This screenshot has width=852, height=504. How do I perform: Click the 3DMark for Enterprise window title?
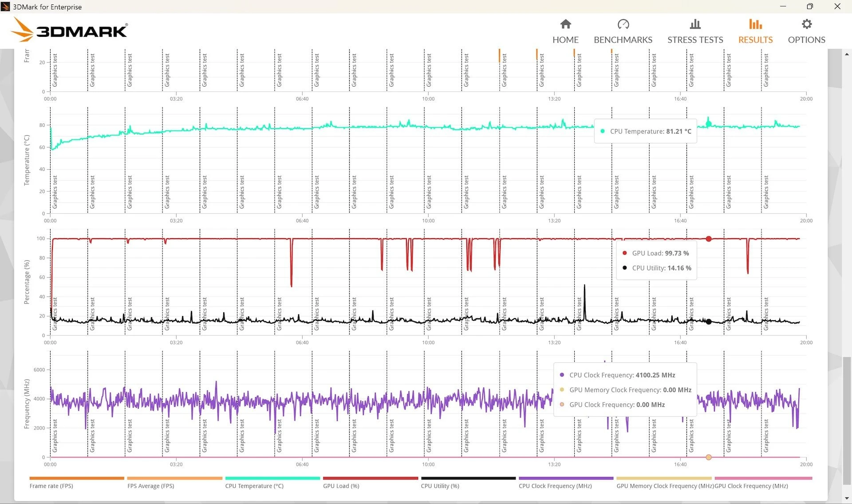47,7
